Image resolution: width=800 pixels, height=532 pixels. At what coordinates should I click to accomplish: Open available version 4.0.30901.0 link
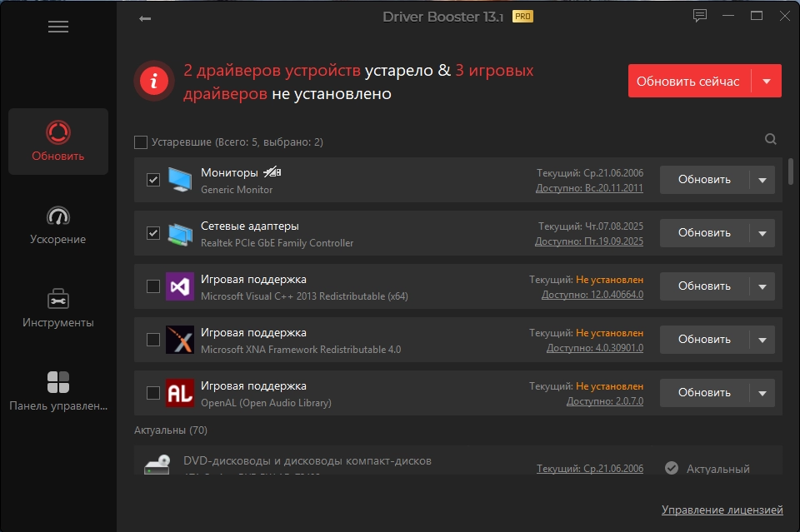pyautogui.click(x=595, y=348)
